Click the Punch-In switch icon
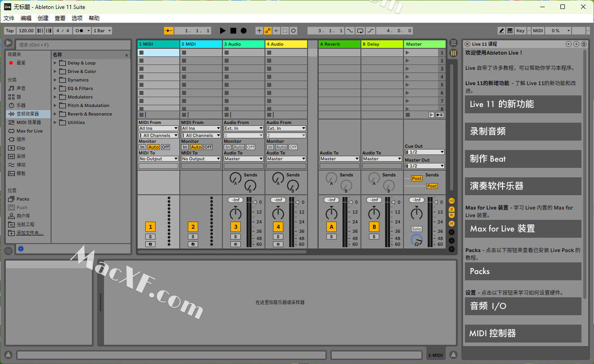 tap(350, 30)
